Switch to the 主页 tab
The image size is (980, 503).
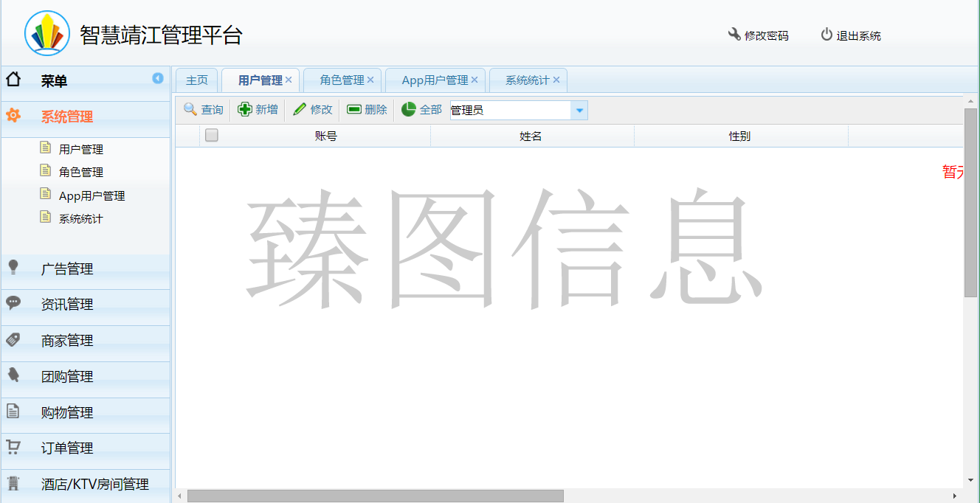point(196,80)
